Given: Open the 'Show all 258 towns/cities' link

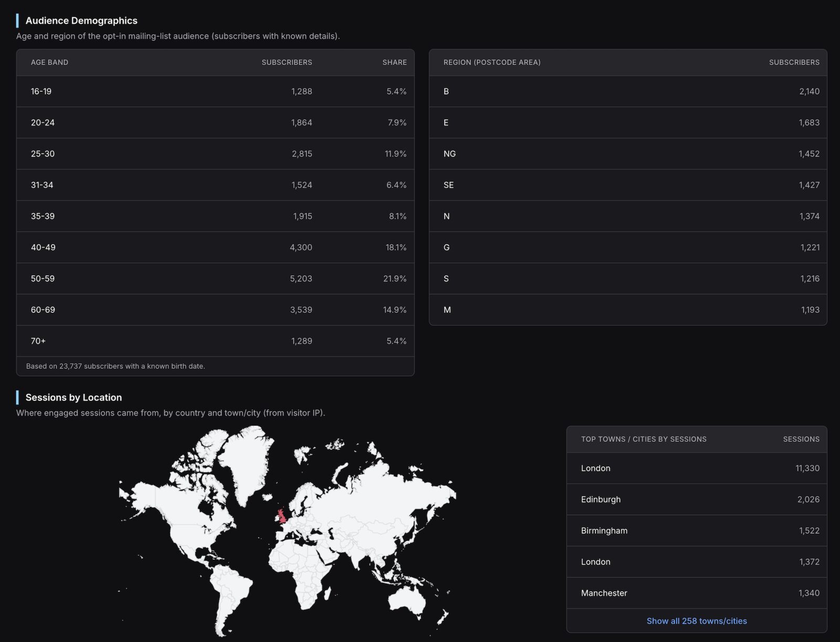Looking at the screenshot, I should 696,621.
